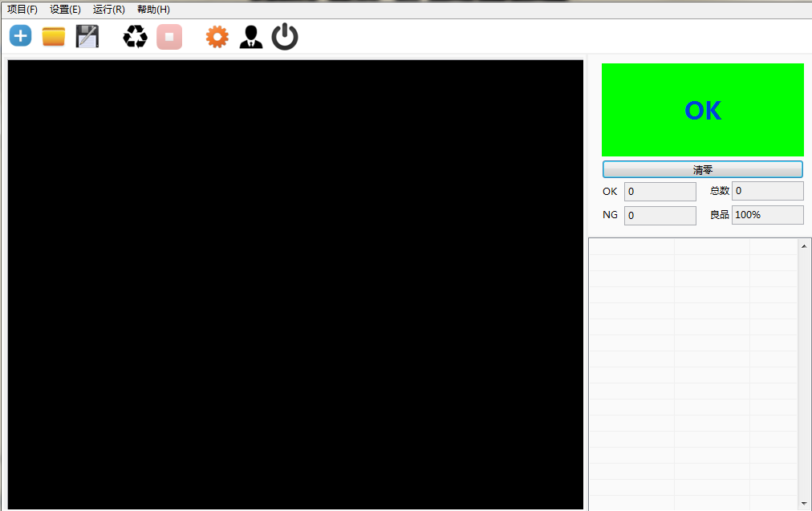Open the 运行(R) menu
Screen dimensions: 812x511
point(109,10)
